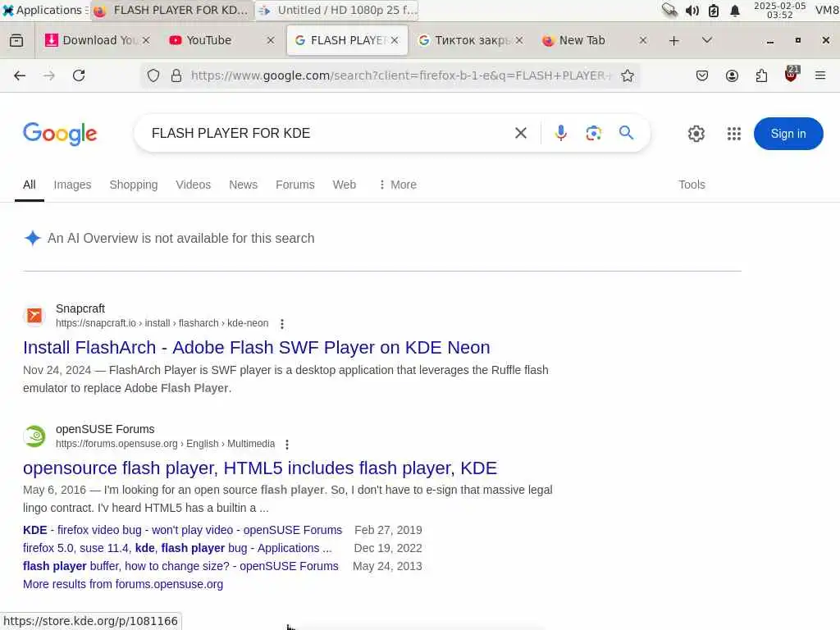
Task: Click the network connection tray icon
Action: [669, 10]
